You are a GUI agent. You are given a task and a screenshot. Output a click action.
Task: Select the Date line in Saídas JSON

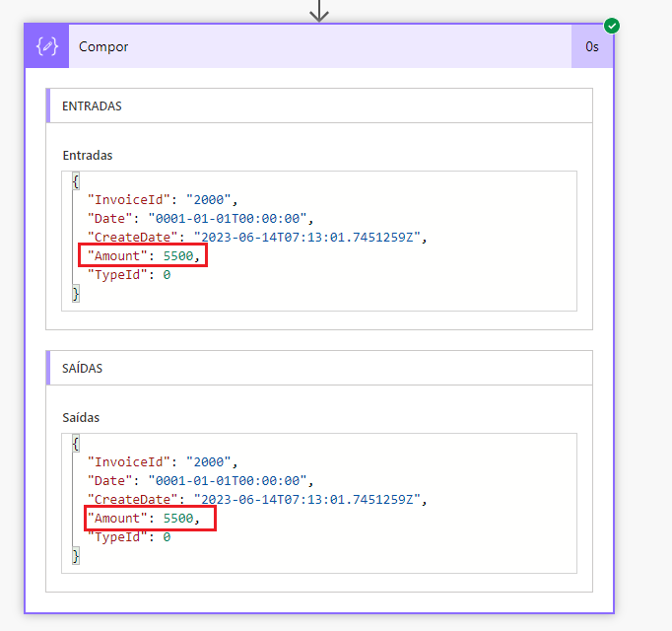201,481
